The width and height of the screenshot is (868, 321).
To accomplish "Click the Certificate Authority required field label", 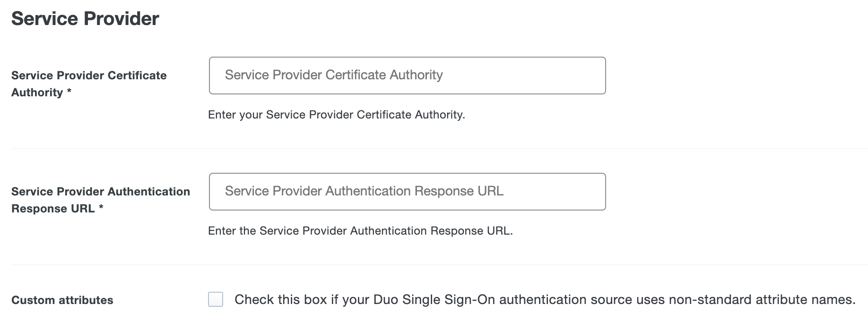I will pos(89,84).
